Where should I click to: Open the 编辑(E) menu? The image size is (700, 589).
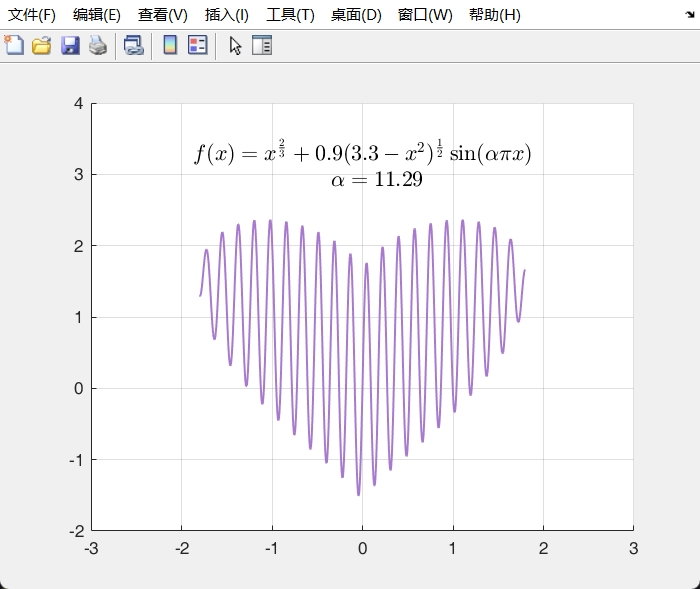click(x=97, y=15)
